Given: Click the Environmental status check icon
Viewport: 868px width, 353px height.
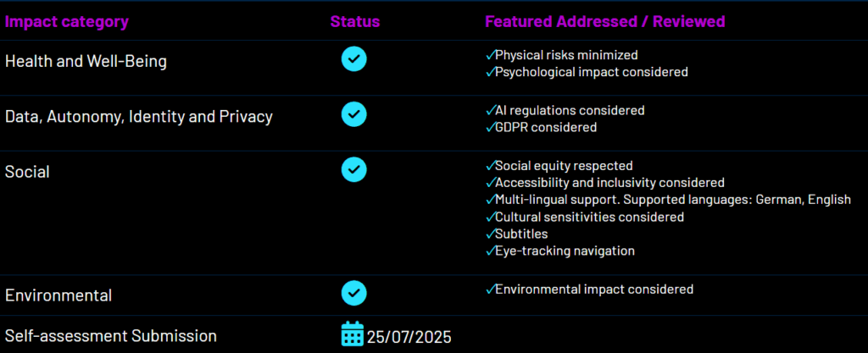Looking at the screenshot, I should point(353,293).
